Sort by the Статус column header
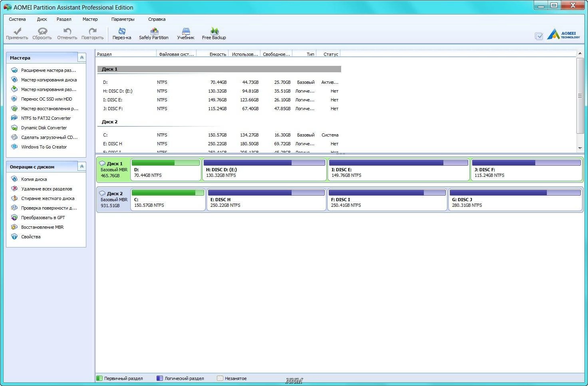The height and width of the screenshot is (386, 588). (328, 54)
